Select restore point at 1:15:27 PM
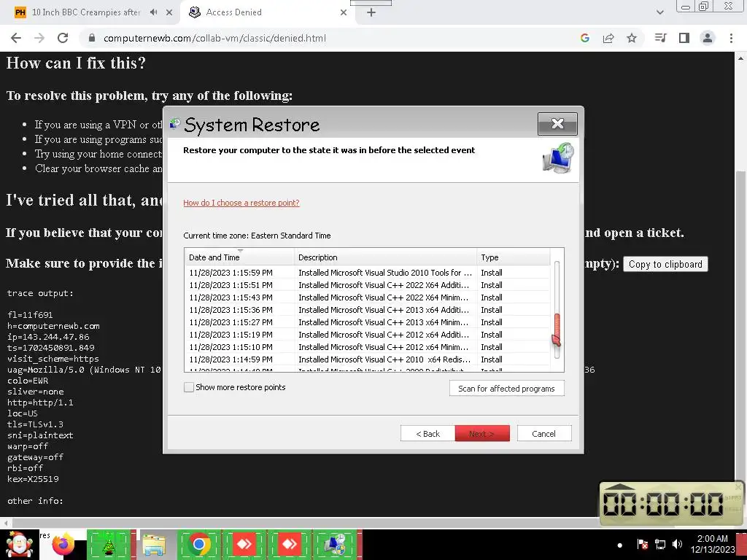This screenshot has width=747, height=560. (x=368, y=322)
